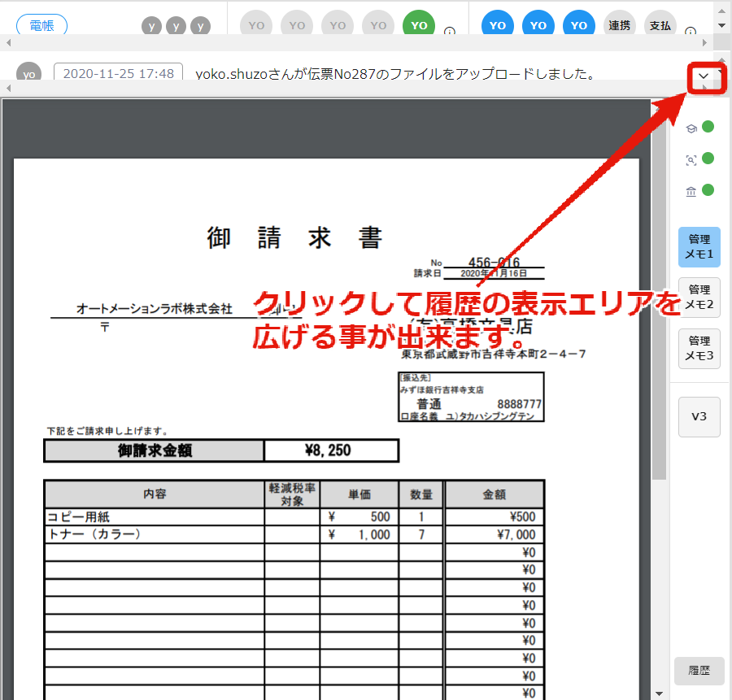Viewport: 732px width, 700px height.
Task: Click the info icon next to 支払
Action: coord(690,31)
